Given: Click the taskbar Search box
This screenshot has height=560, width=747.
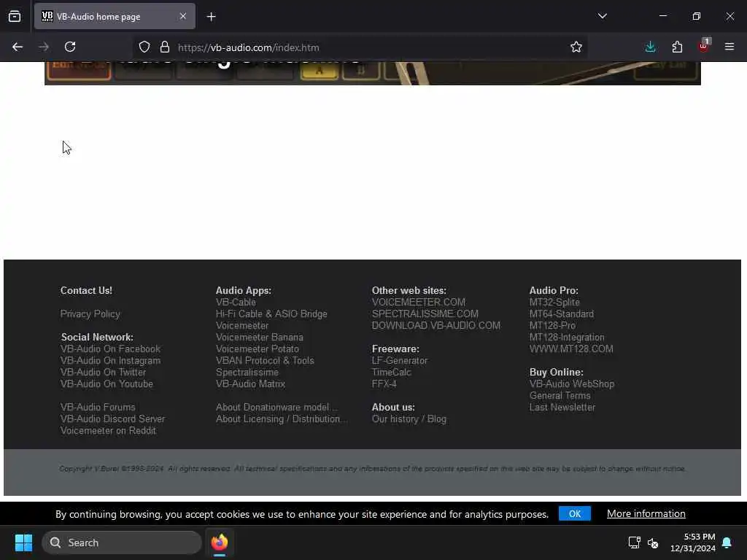Looking at the screenshot, I should [x=122, y=542].
